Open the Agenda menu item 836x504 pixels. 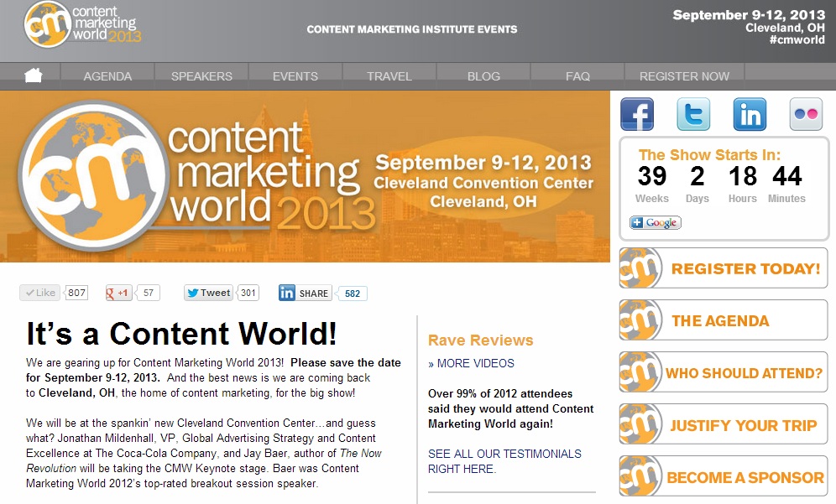pos(107,76)
